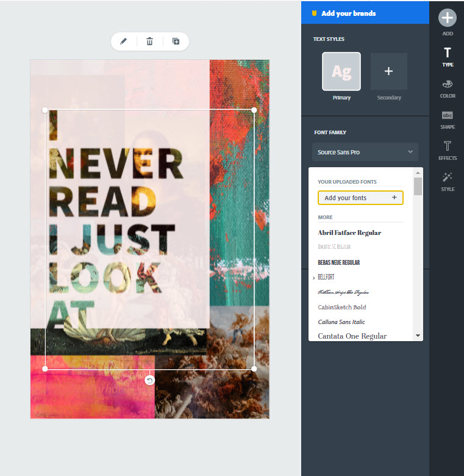Viewport: 464px width, 476px height.
Task: Add a Secondary text style
Action: click(389, 71)
